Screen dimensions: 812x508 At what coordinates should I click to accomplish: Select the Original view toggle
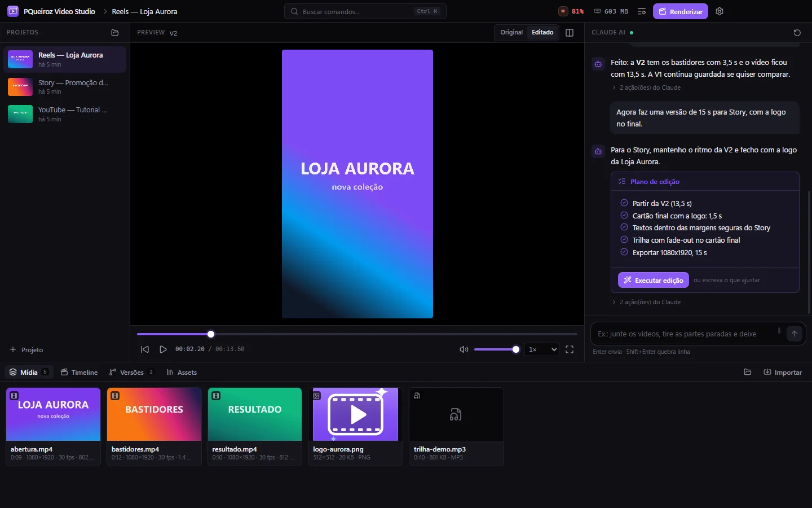[x=511, y=33]
